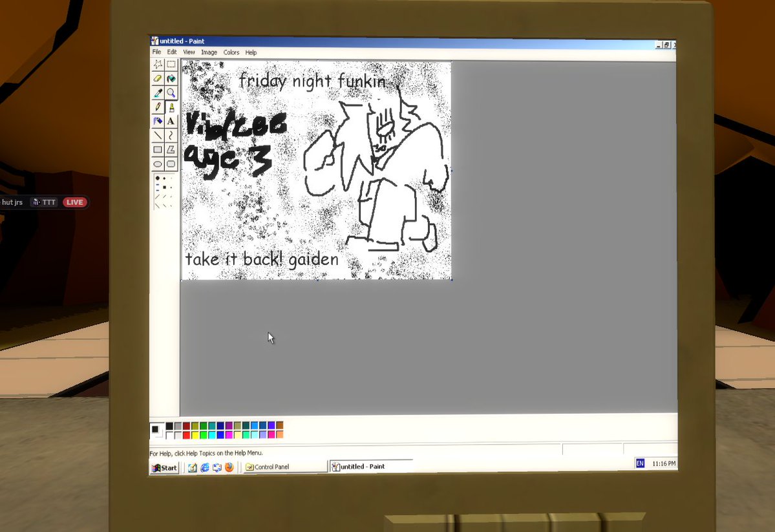Open the Help menu
Image resolution: width=775 pixels, height=532 pixels.
(x=251, y=52)
